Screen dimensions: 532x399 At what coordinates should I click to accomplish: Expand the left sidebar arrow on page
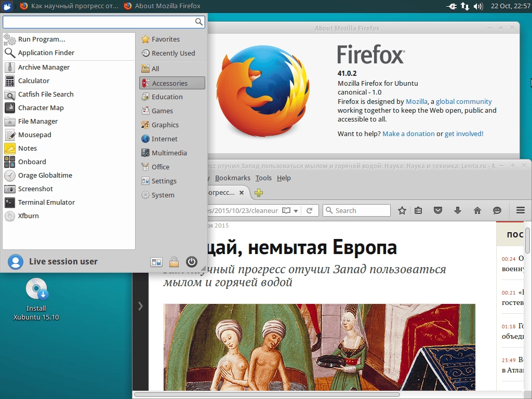click(140, 306)
